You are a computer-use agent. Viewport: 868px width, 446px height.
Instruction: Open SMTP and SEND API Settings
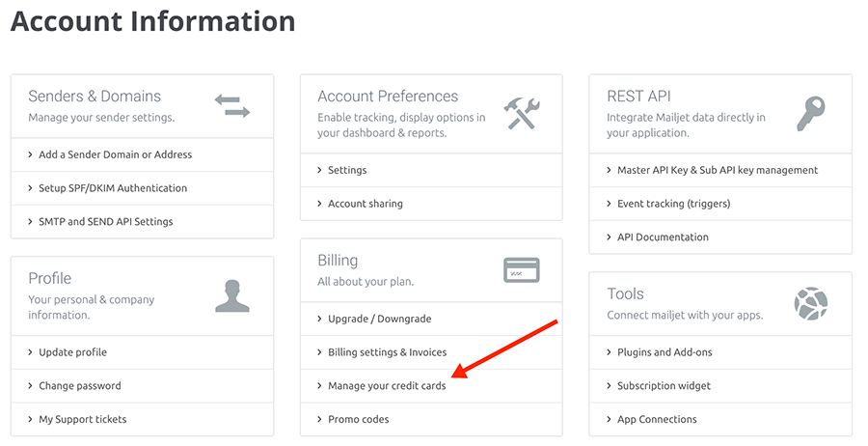[106, 222]
